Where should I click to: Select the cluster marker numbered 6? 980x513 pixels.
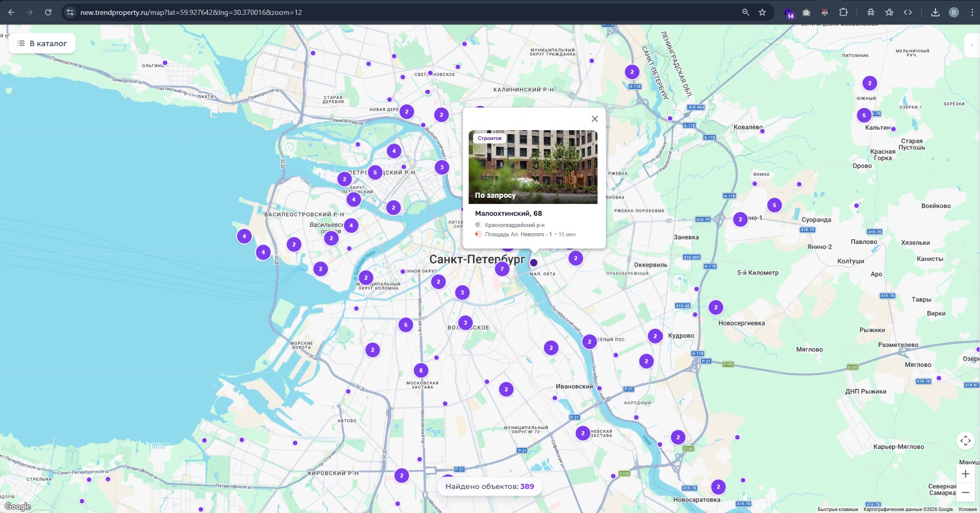pyautogui.click(x=421, y=371)
